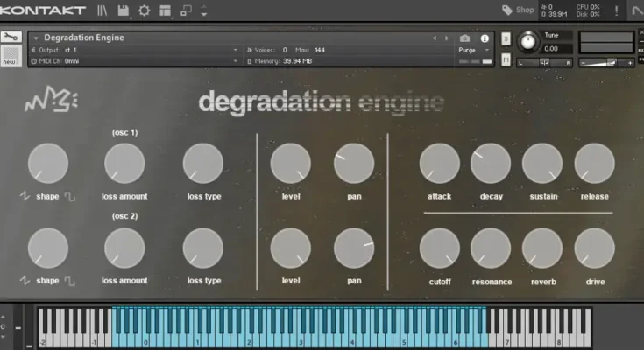Click the wrench edit instrument icon

(11, 38)
